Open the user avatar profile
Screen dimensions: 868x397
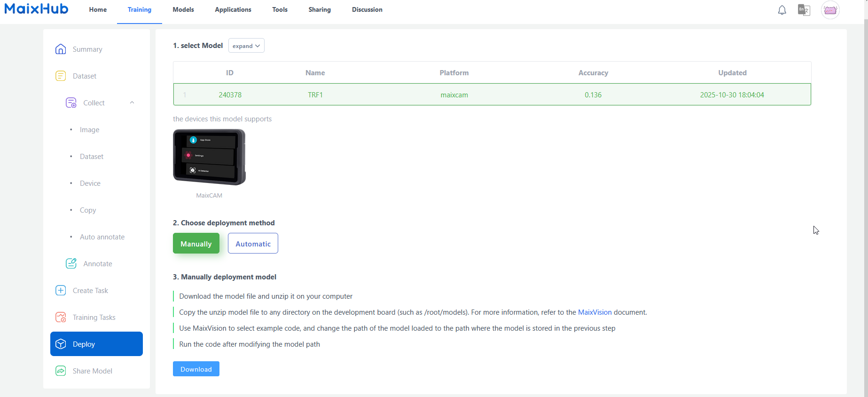click(x=830, y=10)
